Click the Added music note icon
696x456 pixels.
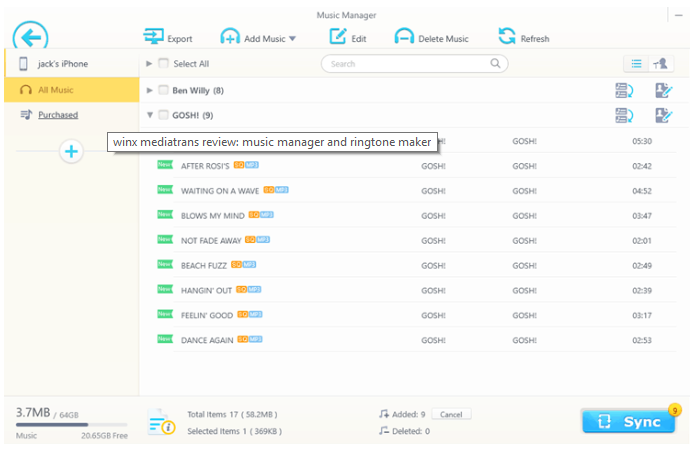click(384, 414)
